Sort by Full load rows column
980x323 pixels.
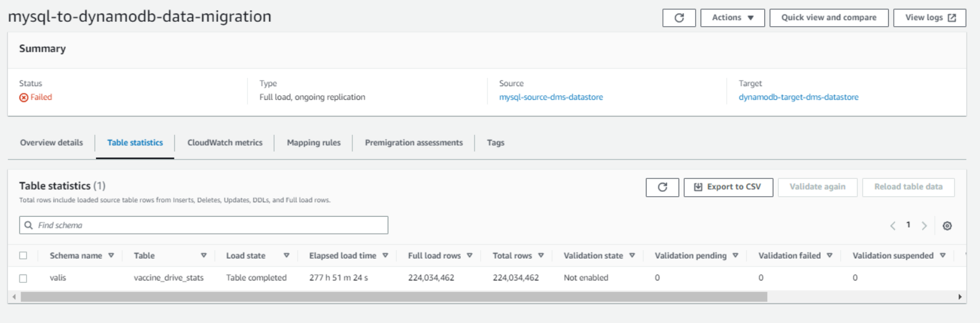pyautogui.click(x=469, y=256)
